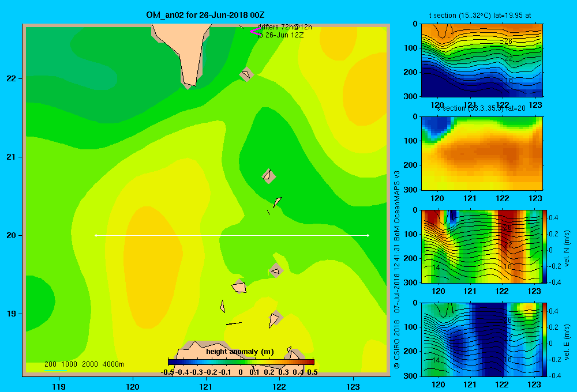Click the "drifters 72h@12h" label
577x392 pixels.
coord(285,27)
